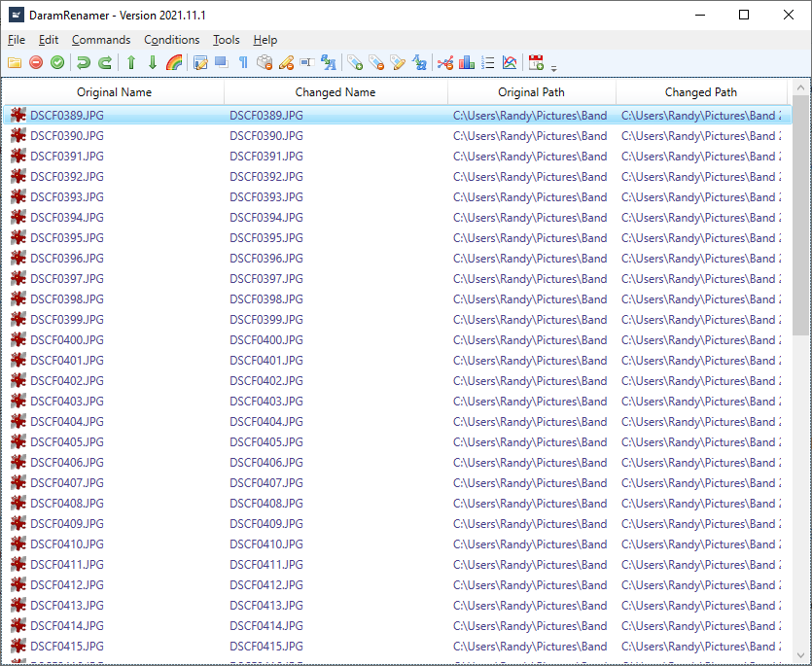Click the numbered list icon
The width and height of the screenshot is (812, 666).
[x=488, y=62]
